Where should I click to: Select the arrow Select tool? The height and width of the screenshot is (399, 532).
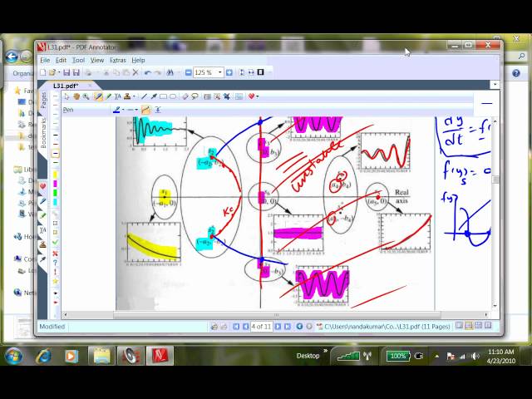tap(66, 96)
